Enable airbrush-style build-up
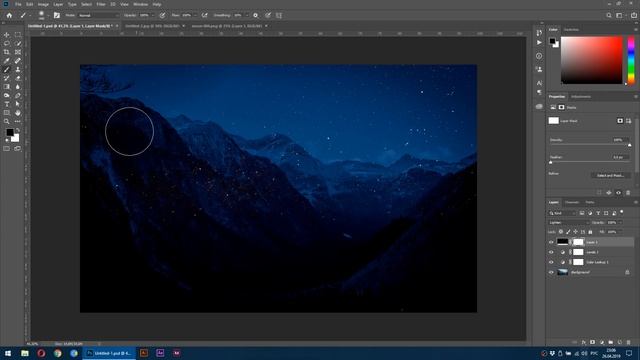 [x=204, y=16]
